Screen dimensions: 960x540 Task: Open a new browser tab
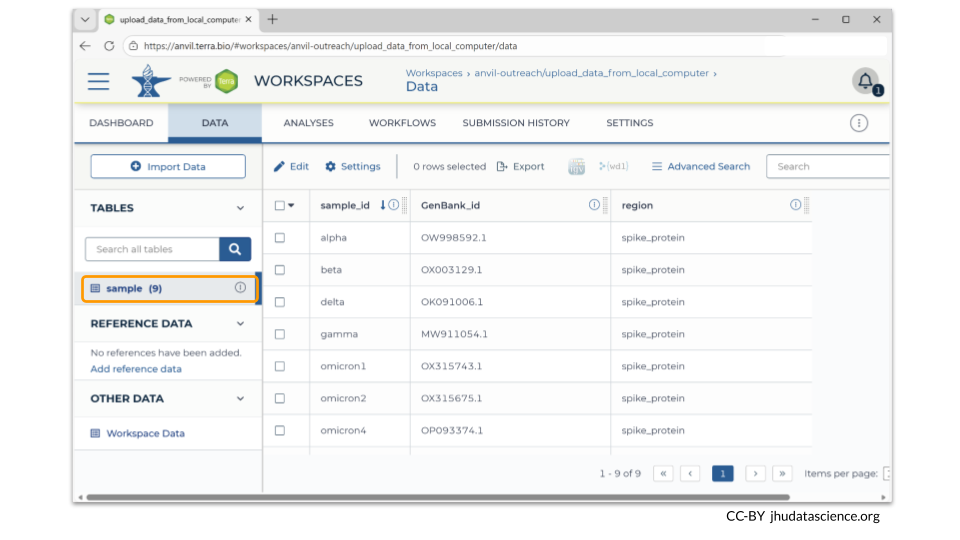pyautogui.click(x=272, y=20)
